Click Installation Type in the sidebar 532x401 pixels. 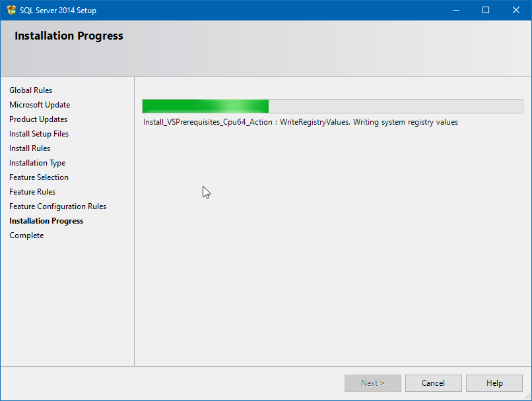(37, 162)
